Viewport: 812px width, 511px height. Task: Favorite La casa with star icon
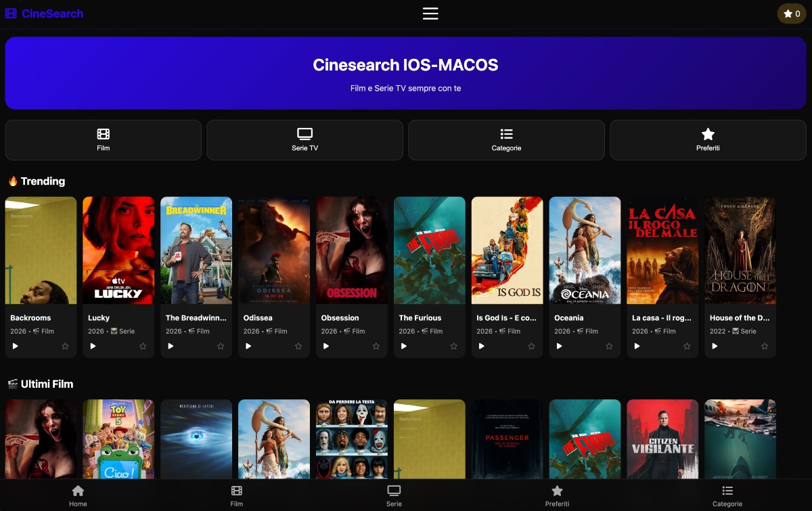(687, 346)
